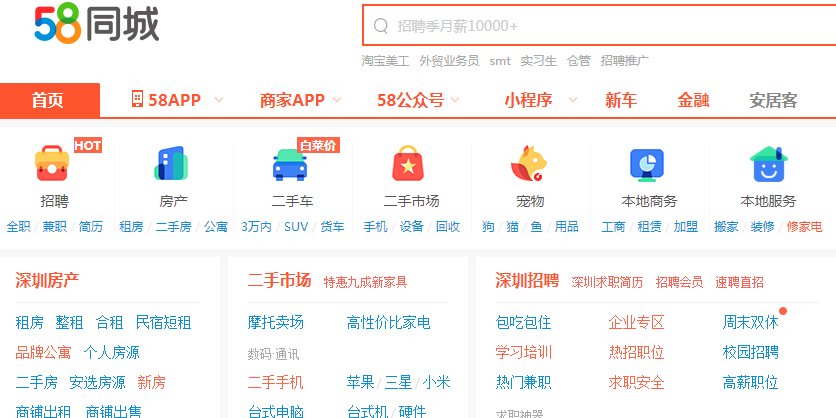The height and width of the screenshot is (418, 836).
Task: Select the 二手车 car icon
Action: coord(290,164)
